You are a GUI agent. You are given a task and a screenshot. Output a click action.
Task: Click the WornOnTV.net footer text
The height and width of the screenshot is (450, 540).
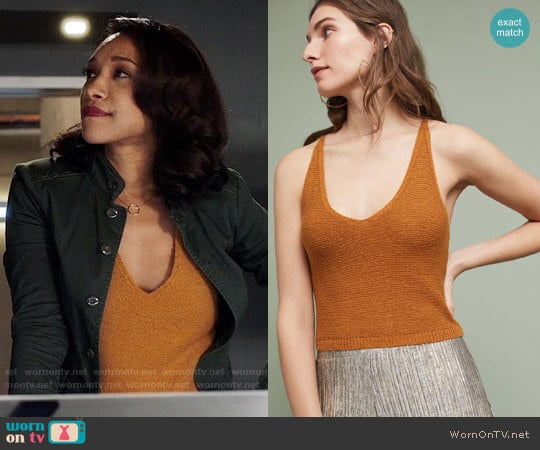point(489,435)
